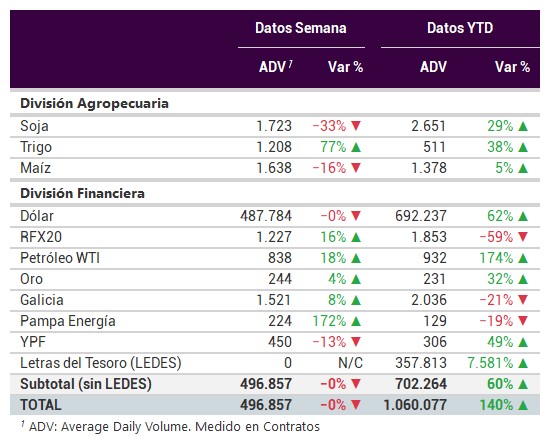Click the Oro weekly ADV value 244
This screenshot has height=446, width=550.
click(x=280, y=279)
